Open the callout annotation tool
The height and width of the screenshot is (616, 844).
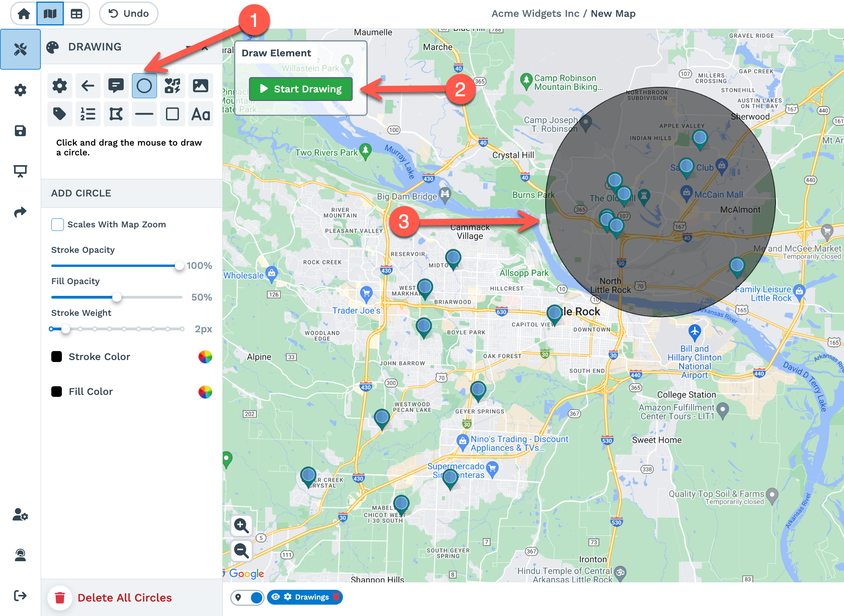[116, 86]
